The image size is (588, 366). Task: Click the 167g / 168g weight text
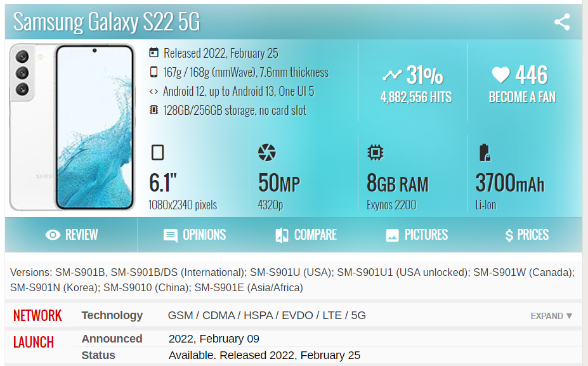coord(245,72)
